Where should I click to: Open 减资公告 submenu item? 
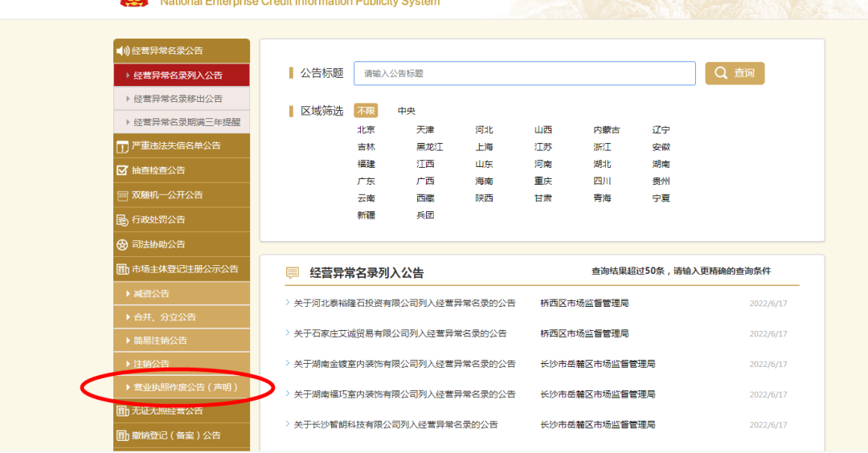click(x=182, y=293)
